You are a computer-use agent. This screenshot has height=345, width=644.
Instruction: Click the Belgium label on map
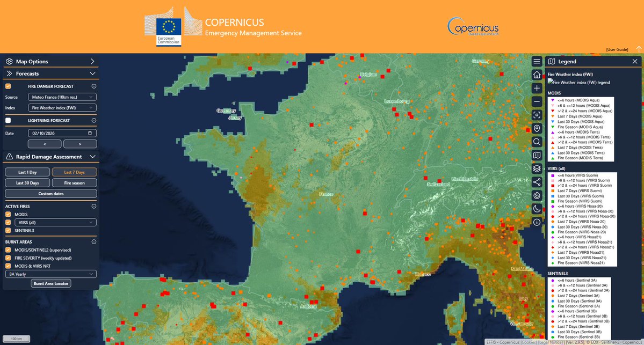tap(368, 74)
